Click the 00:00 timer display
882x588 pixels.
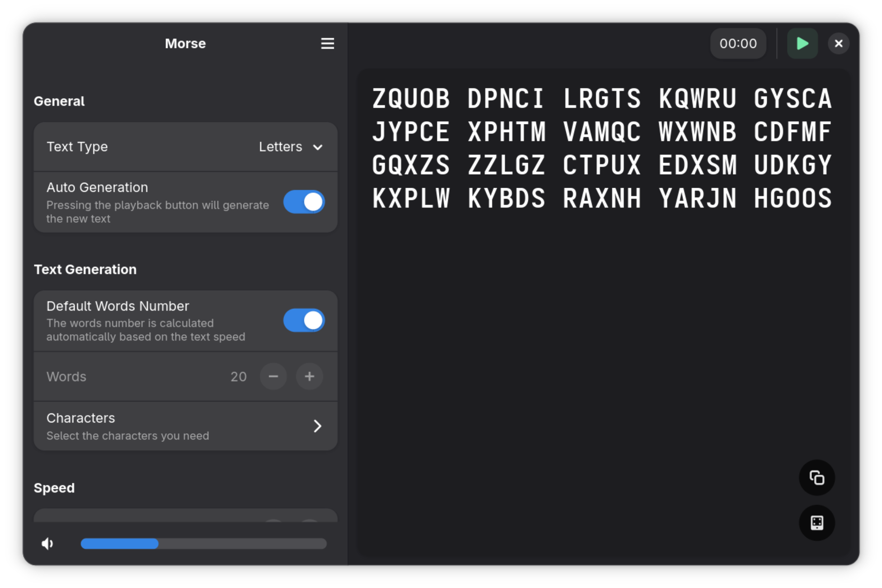click(738, 43)
